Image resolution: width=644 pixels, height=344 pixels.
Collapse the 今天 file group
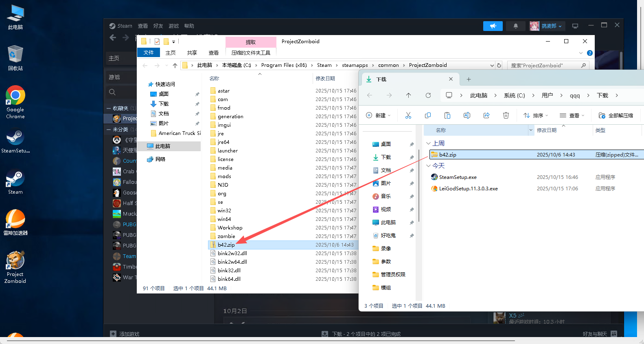pyautogui.click(x=428, y=166)
